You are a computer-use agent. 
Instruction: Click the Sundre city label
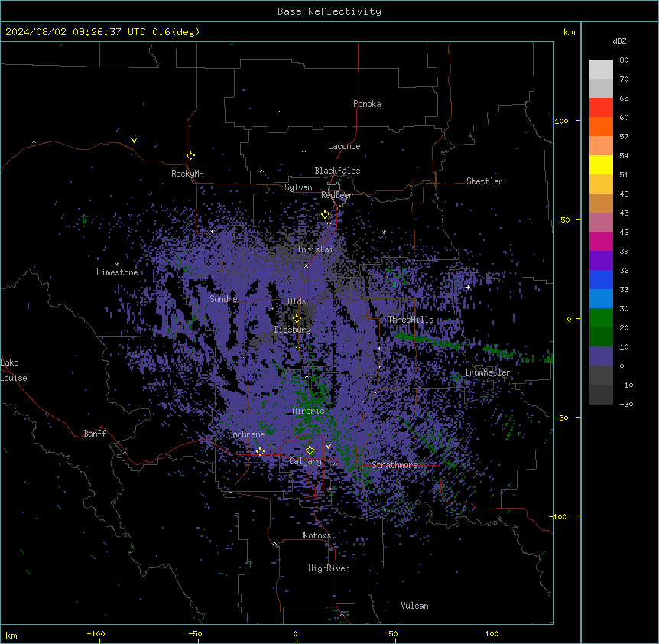(x=223, y=299)
